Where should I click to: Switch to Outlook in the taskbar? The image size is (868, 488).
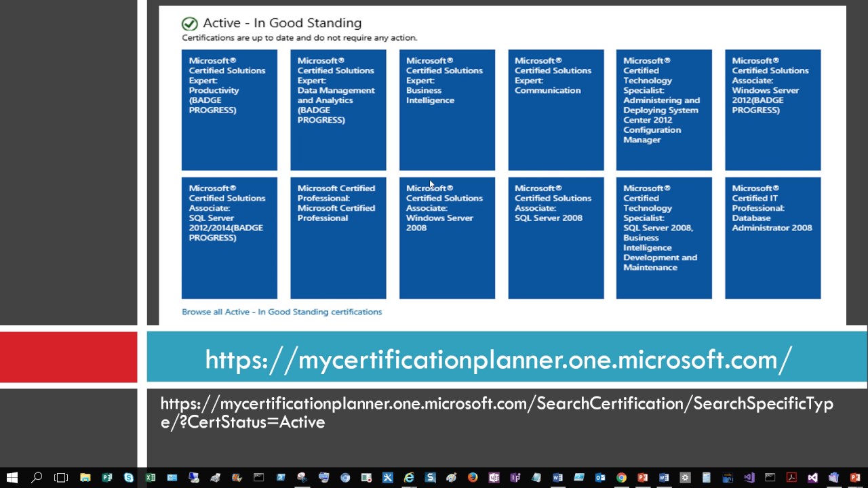[x=600, y=477]
